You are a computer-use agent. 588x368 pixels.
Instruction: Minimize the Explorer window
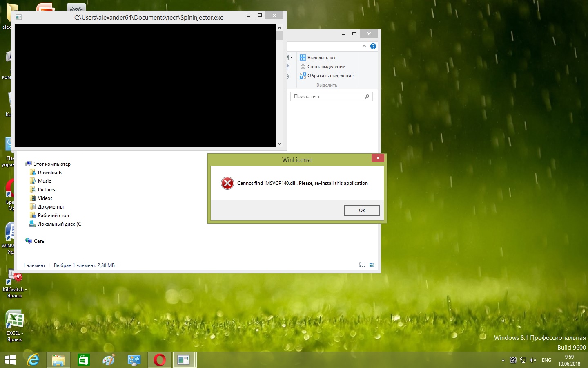coord(343,34)
